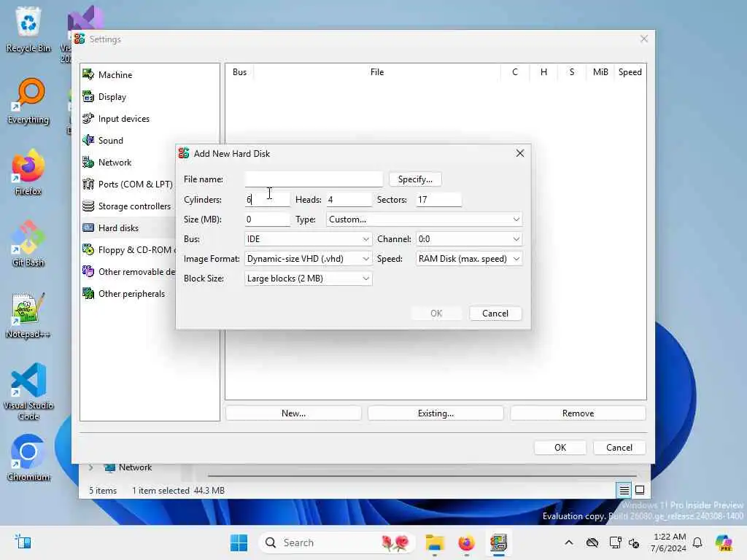The image size is (747, 560).
Task: Click Existing... hard disk button
Action: (436, 413)
